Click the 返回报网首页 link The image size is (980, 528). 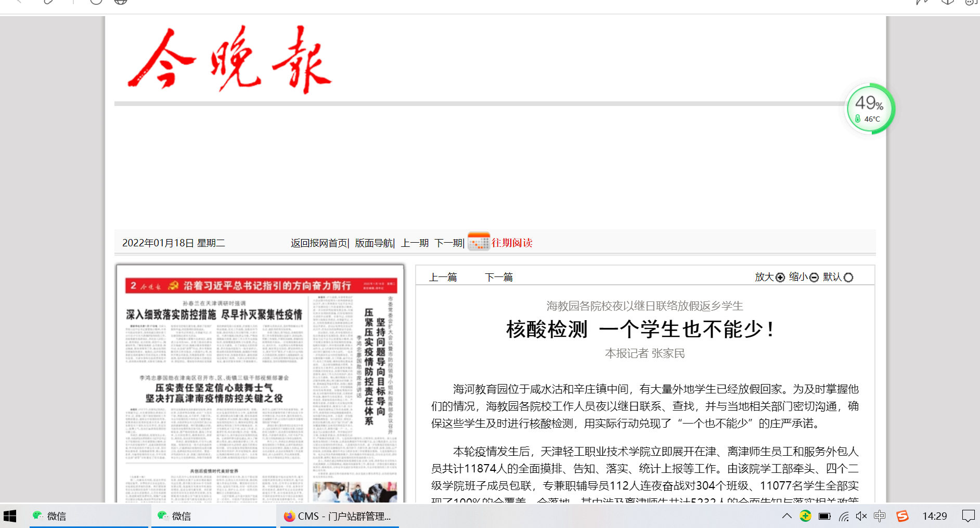tap(319, 243)
